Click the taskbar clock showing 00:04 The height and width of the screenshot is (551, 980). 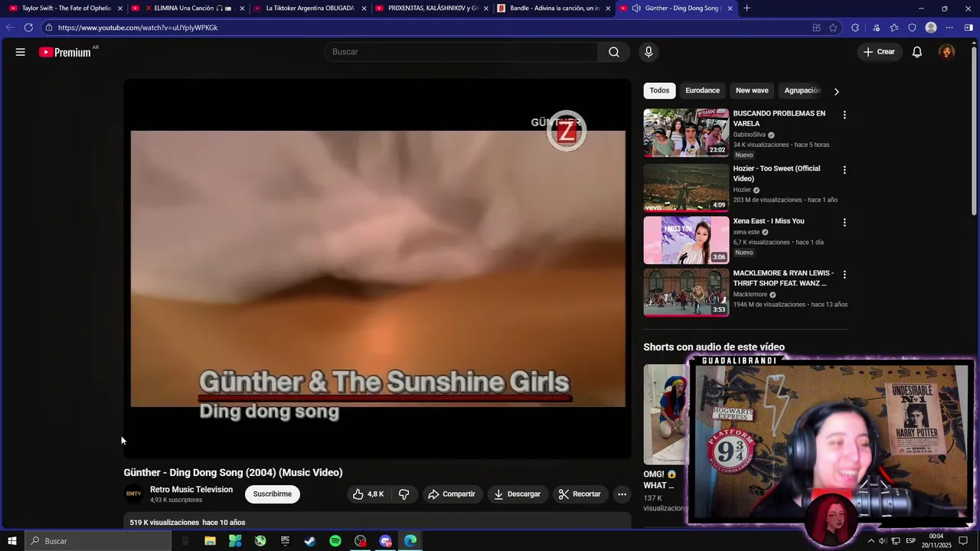pos(936,541)
